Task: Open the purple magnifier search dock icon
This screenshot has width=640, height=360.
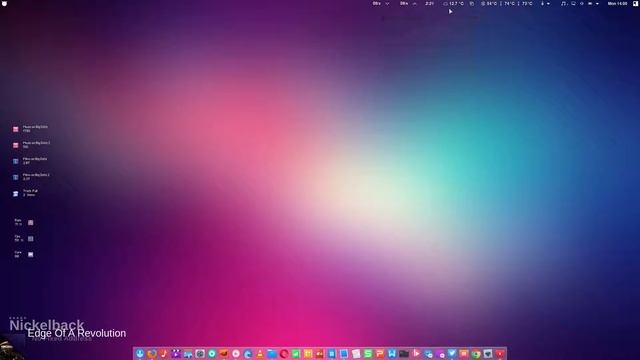Action: pyautogui.click(x=440, y=354)
